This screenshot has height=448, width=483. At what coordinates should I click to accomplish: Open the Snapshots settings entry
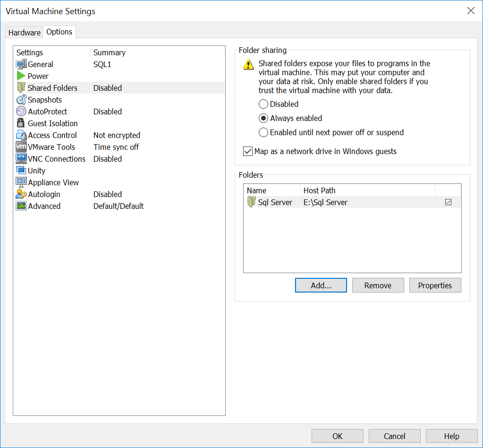120,100
